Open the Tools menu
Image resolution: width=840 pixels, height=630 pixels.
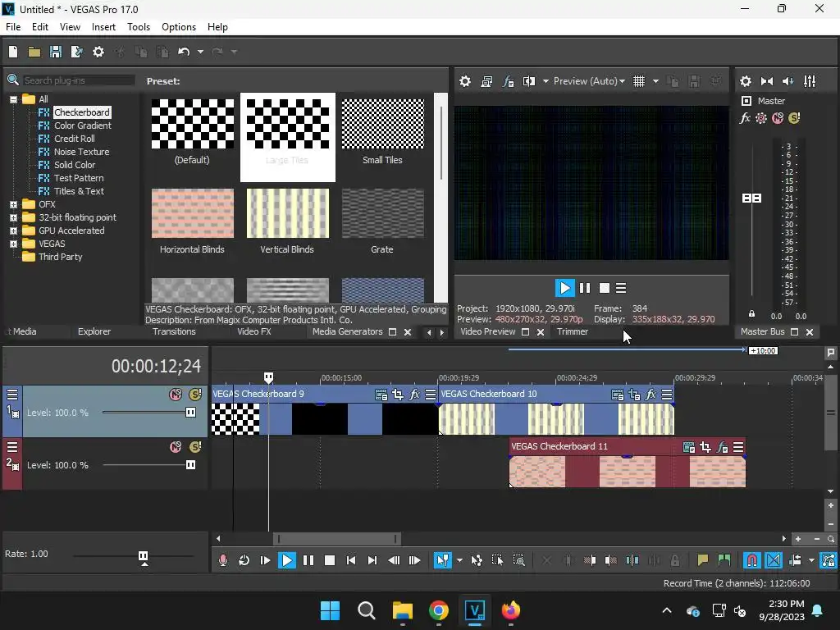click(138, 27)
